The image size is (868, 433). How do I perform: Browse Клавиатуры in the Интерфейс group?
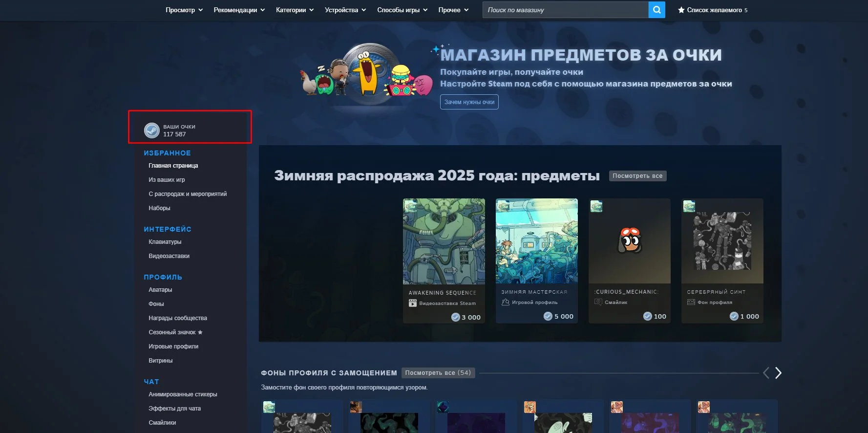point(165,242)
